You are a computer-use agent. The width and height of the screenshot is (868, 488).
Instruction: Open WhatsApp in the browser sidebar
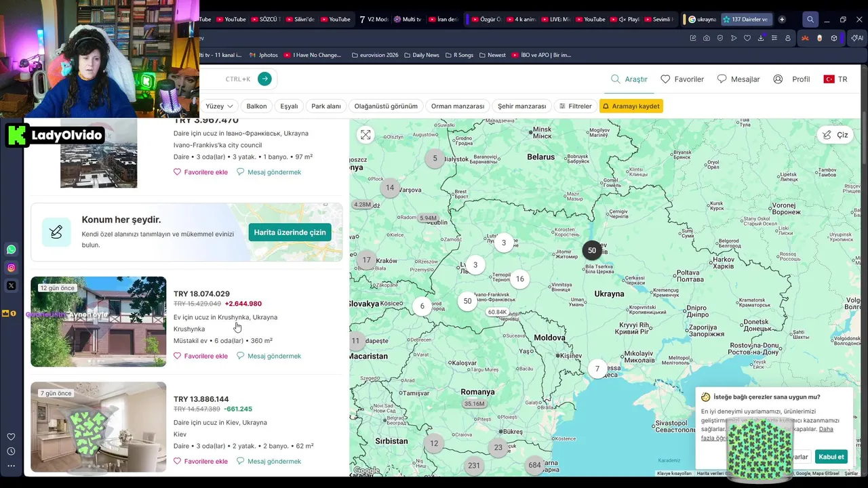coord(12,249)
